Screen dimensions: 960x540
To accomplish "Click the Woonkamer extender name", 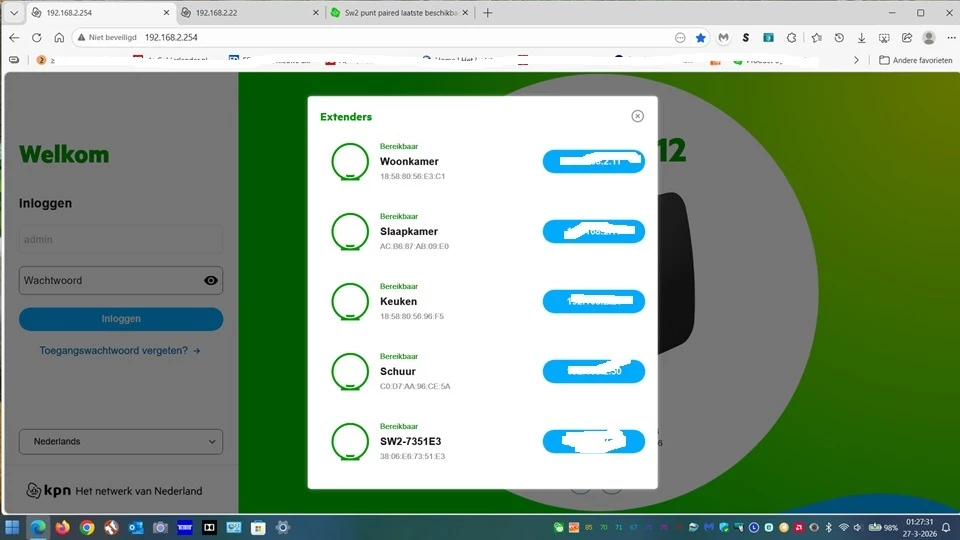I will pos(409,162).
